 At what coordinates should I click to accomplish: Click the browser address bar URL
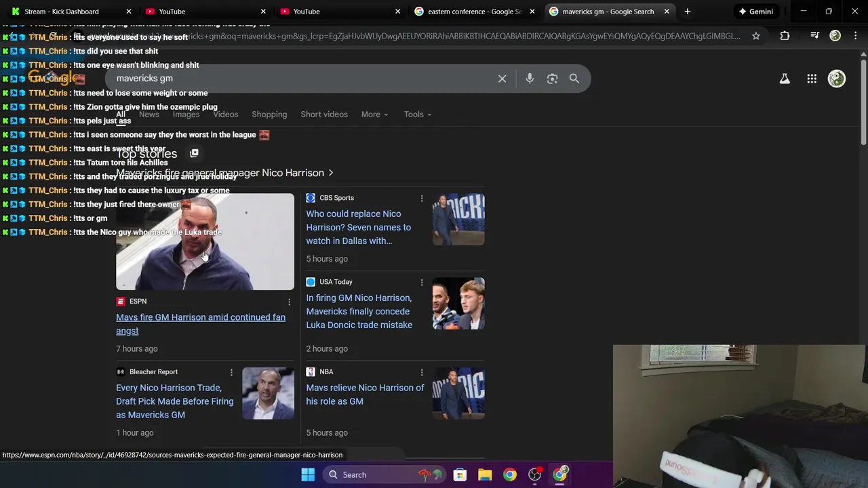[x=414, y=36]
